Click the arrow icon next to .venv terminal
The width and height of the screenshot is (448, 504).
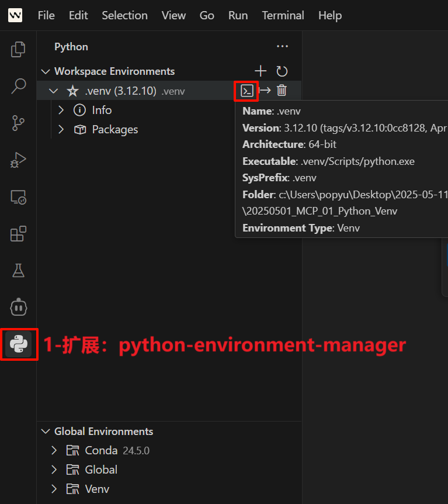(265, 90)
